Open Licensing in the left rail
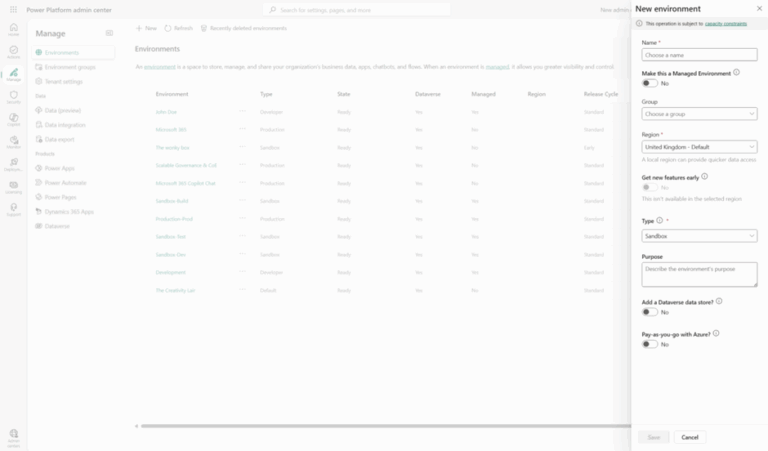Image resolution: width=768 pixels, height=451 pixels. (14, 187)
